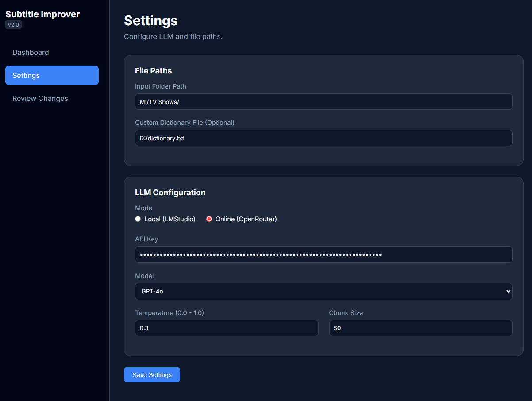Focus the Custom Dictionary File field

pyautogui.click(x=323, y=138)
